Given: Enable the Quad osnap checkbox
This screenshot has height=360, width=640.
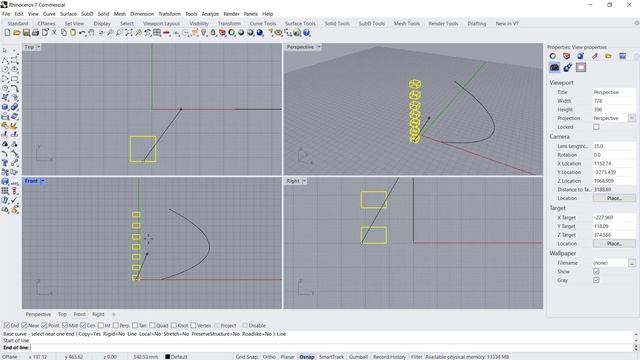Looking at the screenshot, I should point(152,325).
